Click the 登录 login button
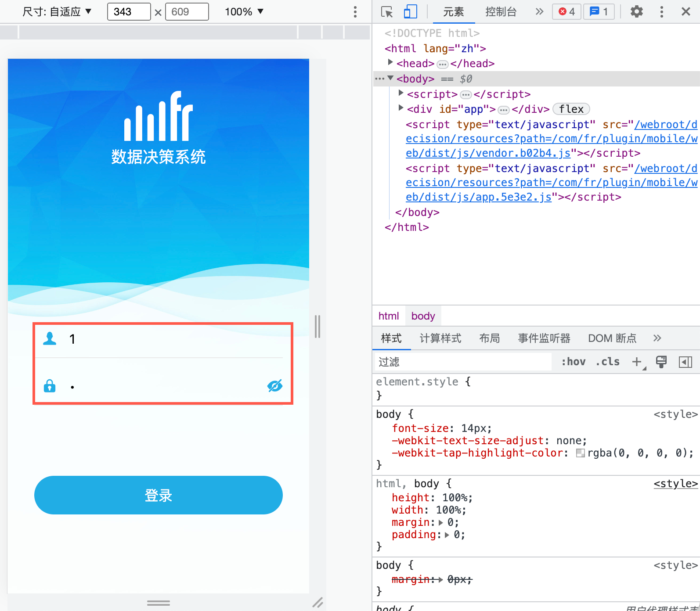Image resolution: width=700 pixels, height=611 pixels. (159, 495)
